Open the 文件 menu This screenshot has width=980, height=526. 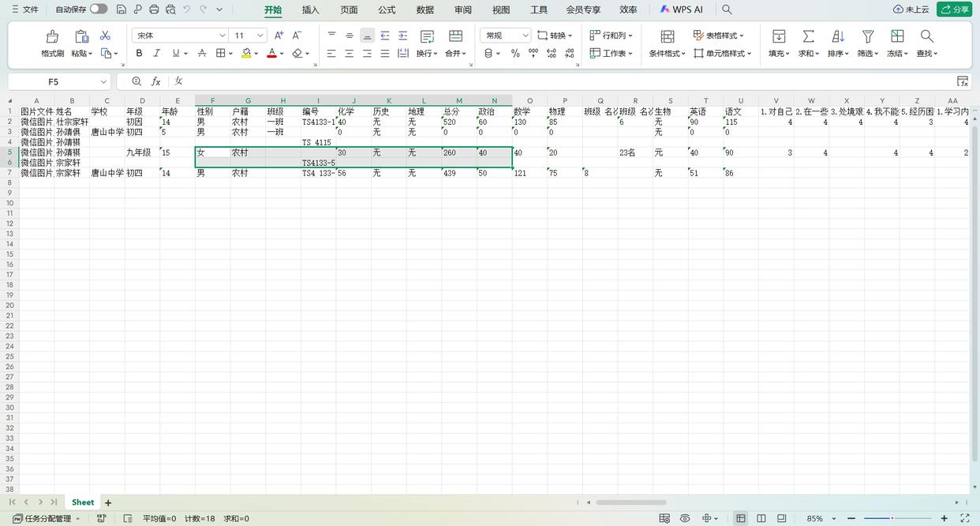coord(24,9)
